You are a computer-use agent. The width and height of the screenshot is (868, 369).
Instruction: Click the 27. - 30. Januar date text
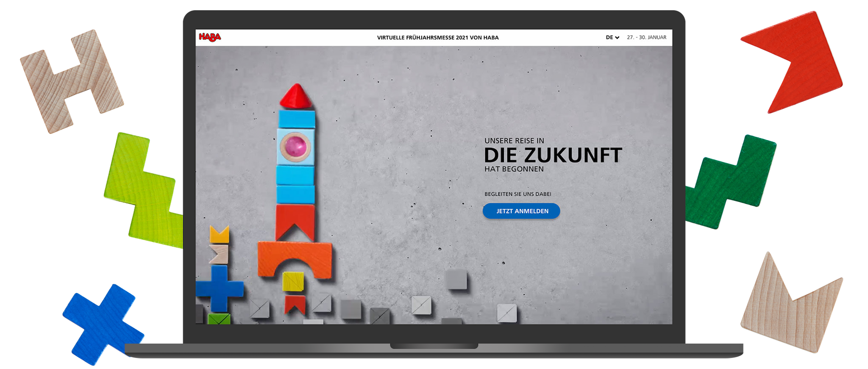point(646,37)
